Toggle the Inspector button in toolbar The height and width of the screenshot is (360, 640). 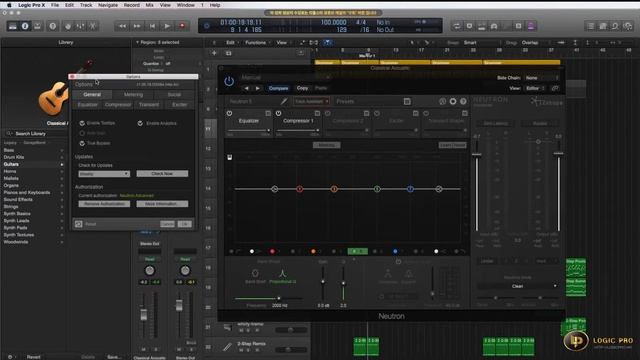[x=25, y=26]
